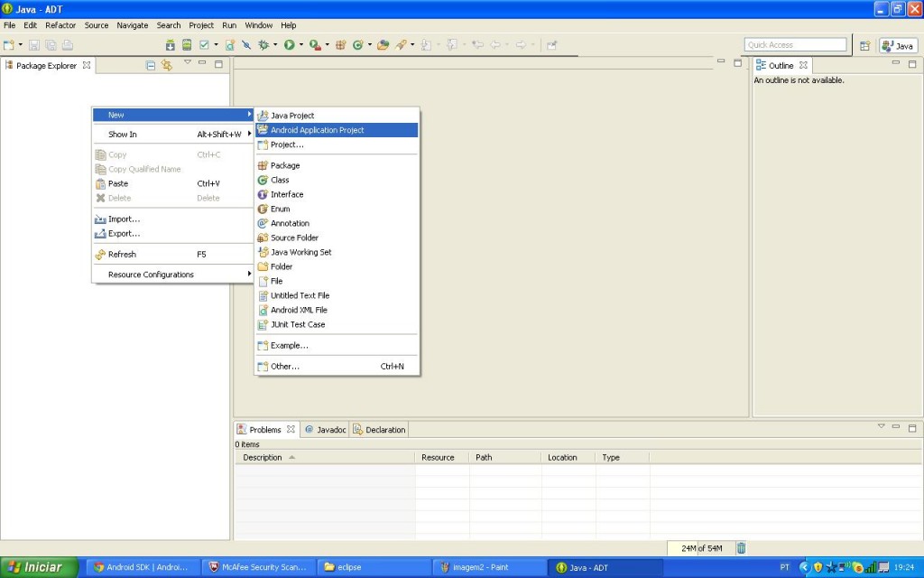This screenshot has height=578, width=924.
Task: Click the Search flashlight toolbar icon
Action: [401, 45]
